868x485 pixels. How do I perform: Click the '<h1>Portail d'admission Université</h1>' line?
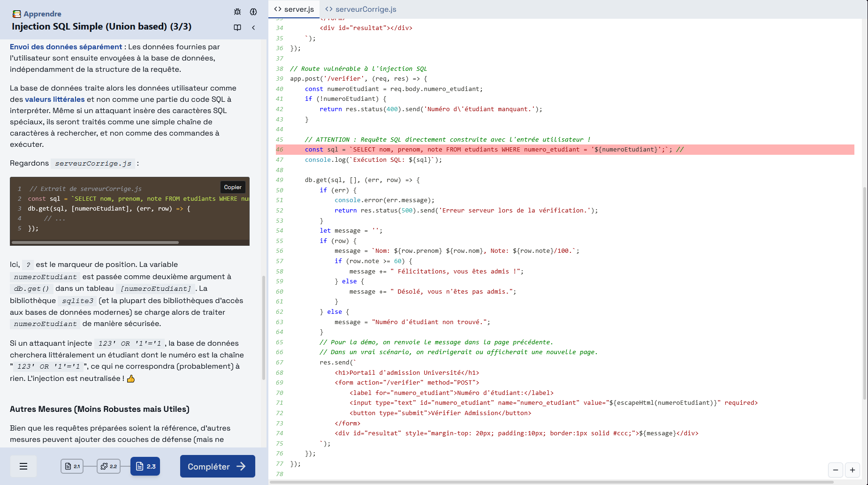(x=407, y=373)
